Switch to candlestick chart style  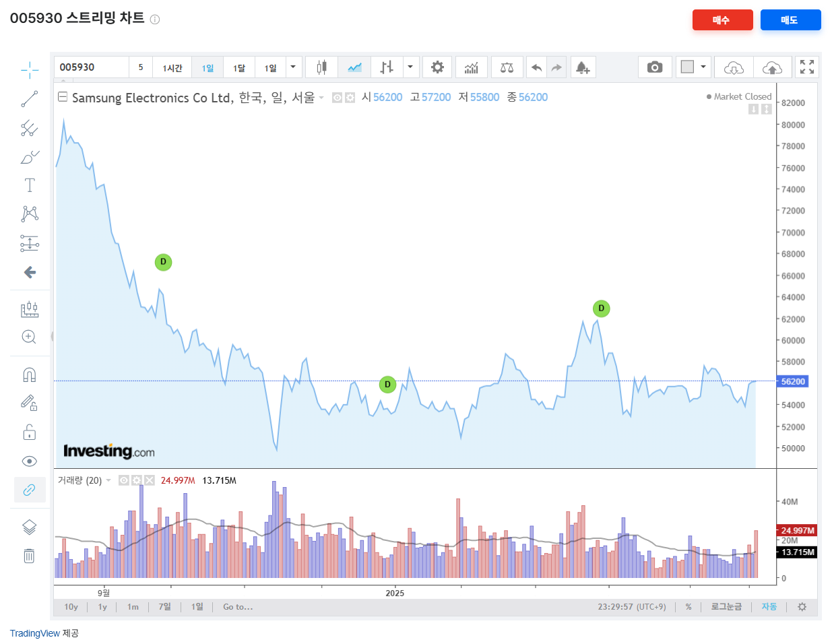click(321, 67)
